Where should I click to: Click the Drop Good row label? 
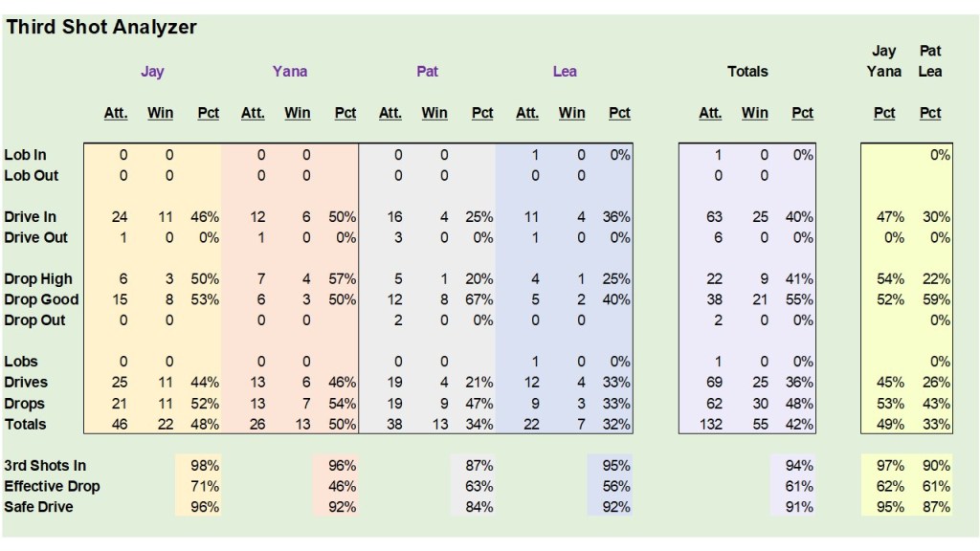coord(41,299)
